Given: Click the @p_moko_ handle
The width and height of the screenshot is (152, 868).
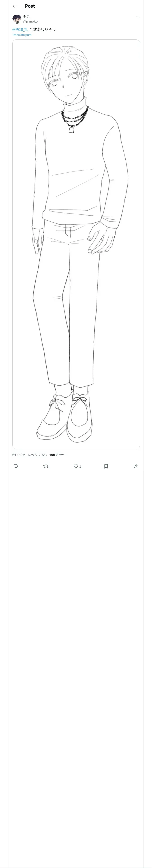Looking at the screenshot, I should coord(31,21).
